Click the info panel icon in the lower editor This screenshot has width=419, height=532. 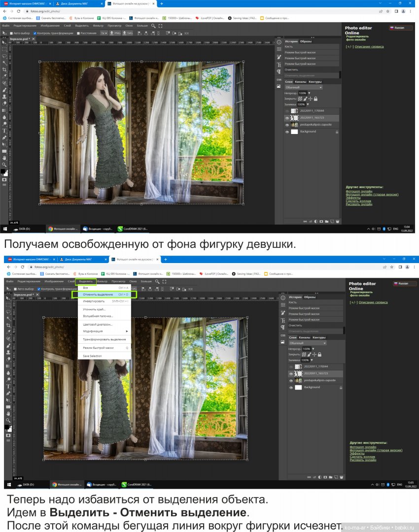[x=283, y=298]
